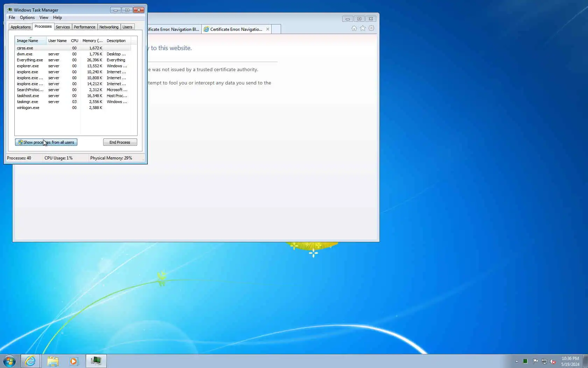The height and width of the screenshot is (368, 588).
Task: Sort by the CPU column header
Action: (75, 41)
